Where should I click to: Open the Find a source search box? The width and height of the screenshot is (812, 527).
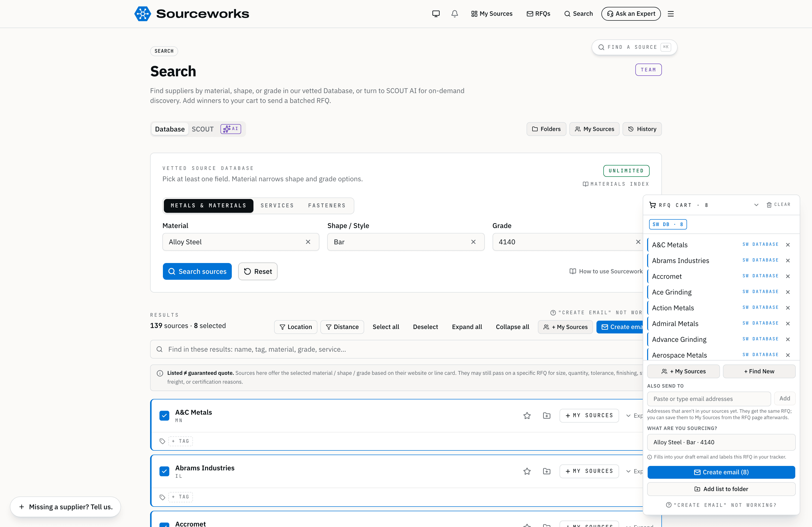point(634,47)
